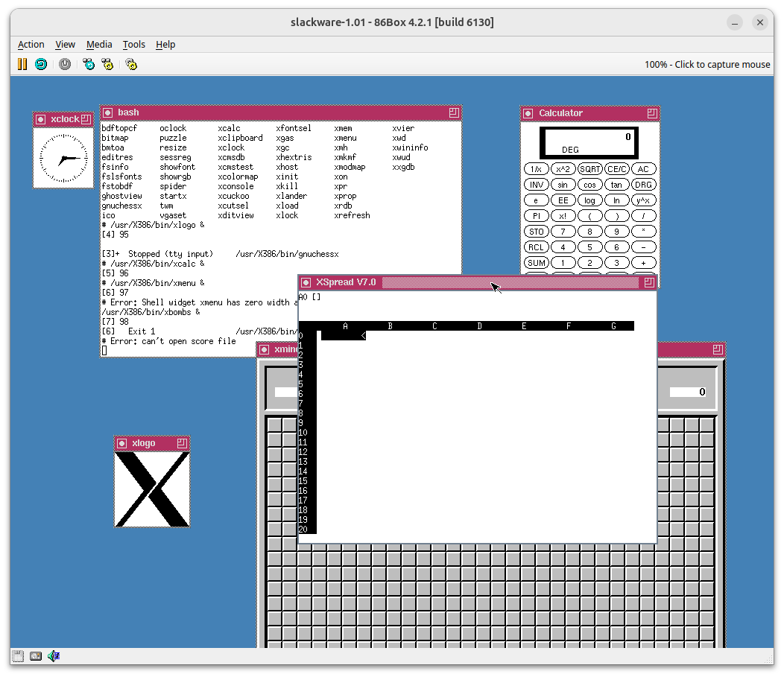Toggle DRG angle mode in Calculator

point(643,185)
